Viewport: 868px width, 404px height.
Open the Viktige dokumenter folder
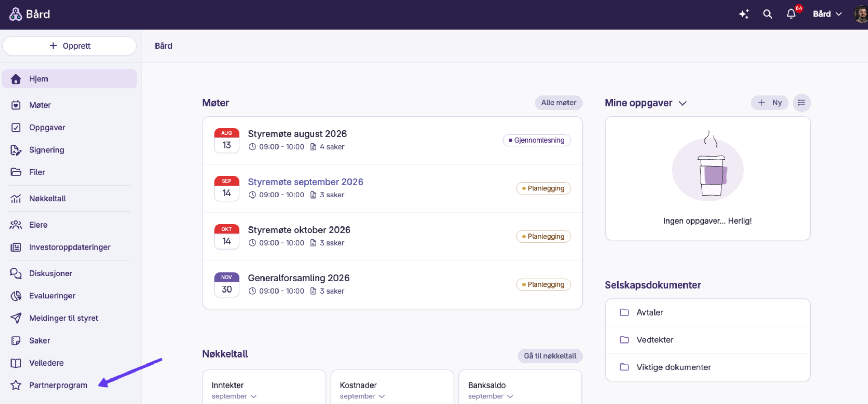pyautogui.click(x=708, y=367)
